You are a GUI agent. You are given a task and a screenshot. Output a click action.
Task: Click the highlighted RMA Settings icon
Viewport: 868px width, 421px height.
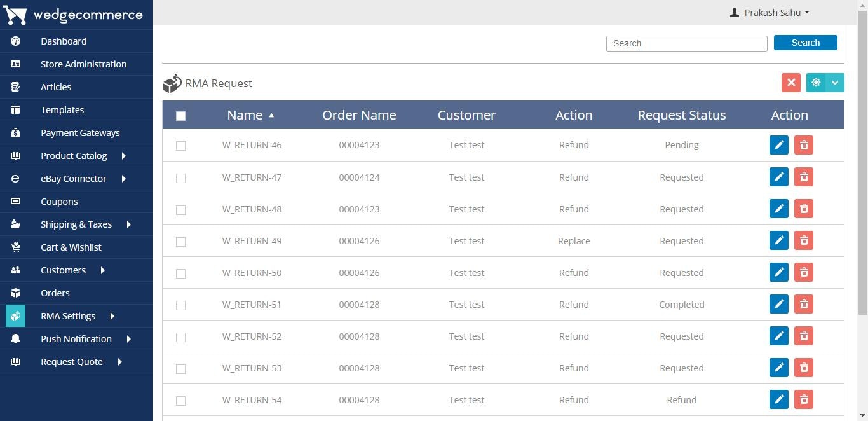(16, 316)
